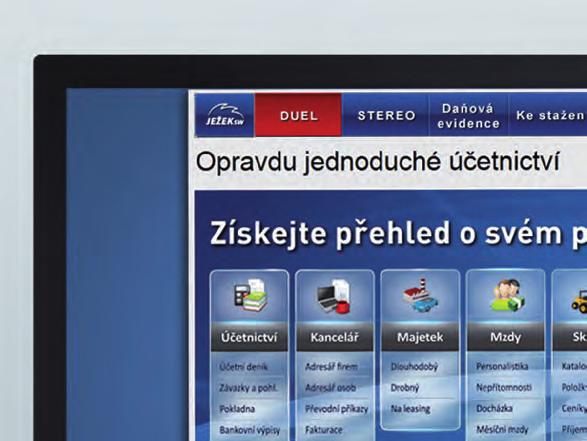Open Docházka item
This screenshot has width=587, height=441.
click(x=494, y=408)
